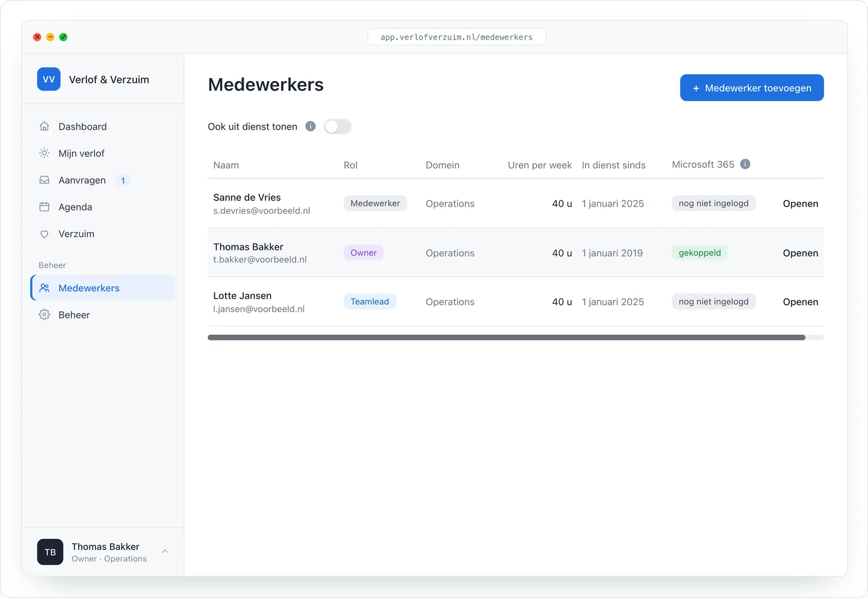Click the Owner role badge
868x598 pixels.
tap(363, 253)
